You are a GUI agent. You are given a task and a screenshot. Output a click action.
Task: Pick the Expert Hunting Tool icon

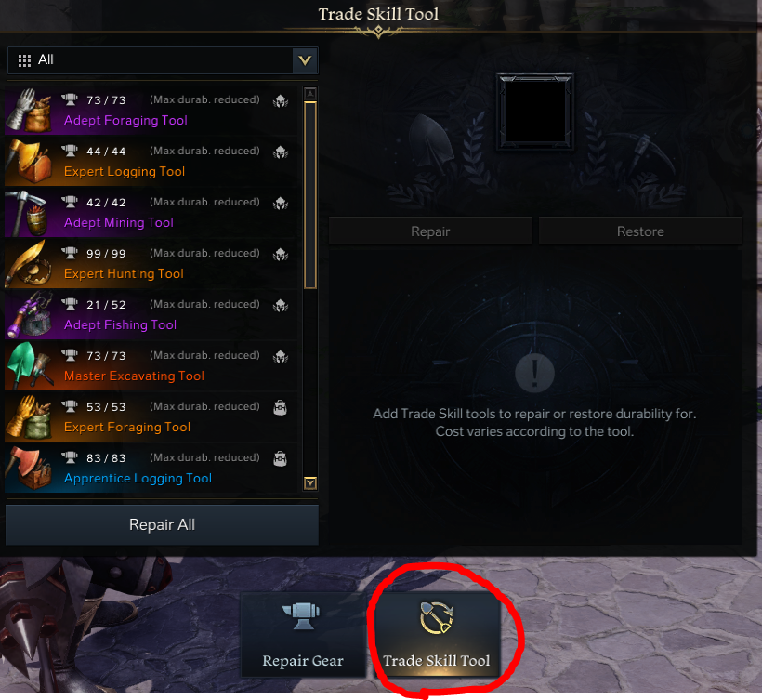29,264
